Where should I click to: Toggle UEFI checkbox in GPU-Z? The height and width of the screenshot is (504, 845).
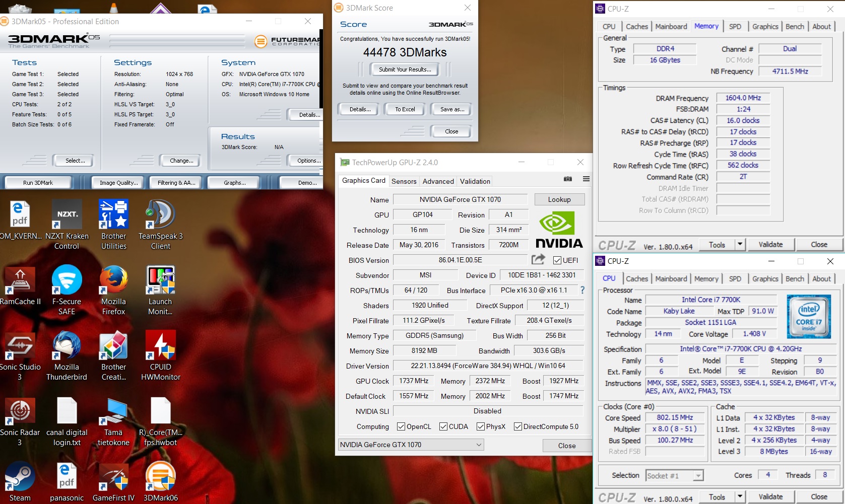point(557,260)
